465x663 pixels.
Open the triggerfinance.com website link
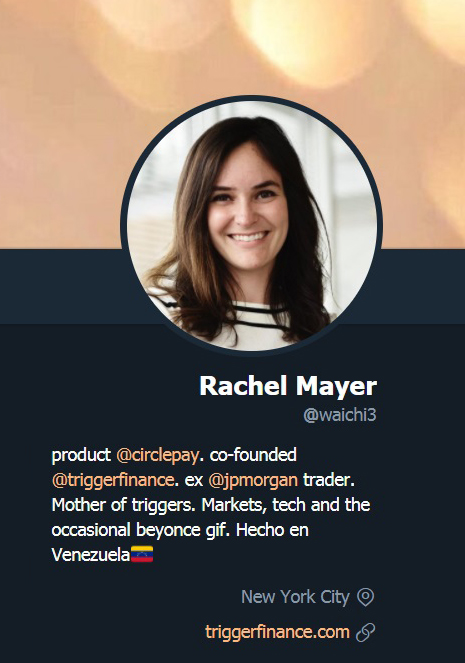[277, 632]
